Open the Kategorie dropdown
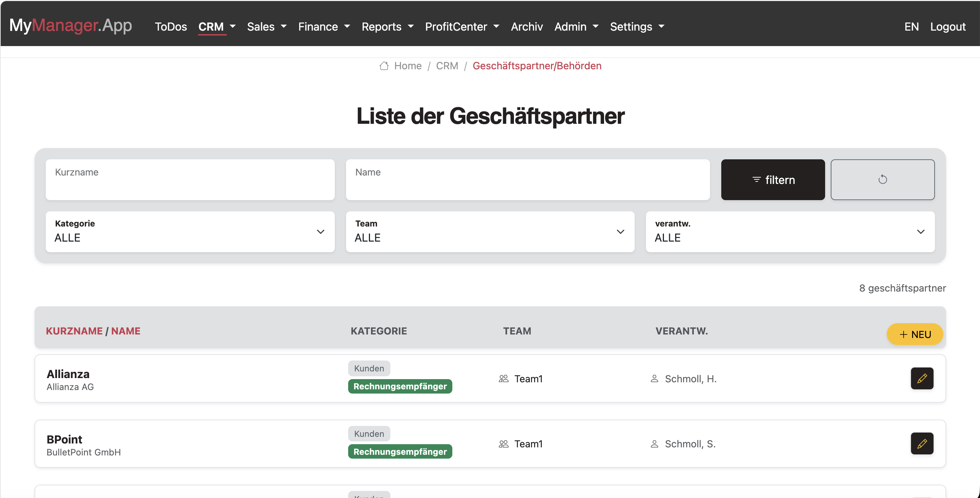 tap(190, 231)
